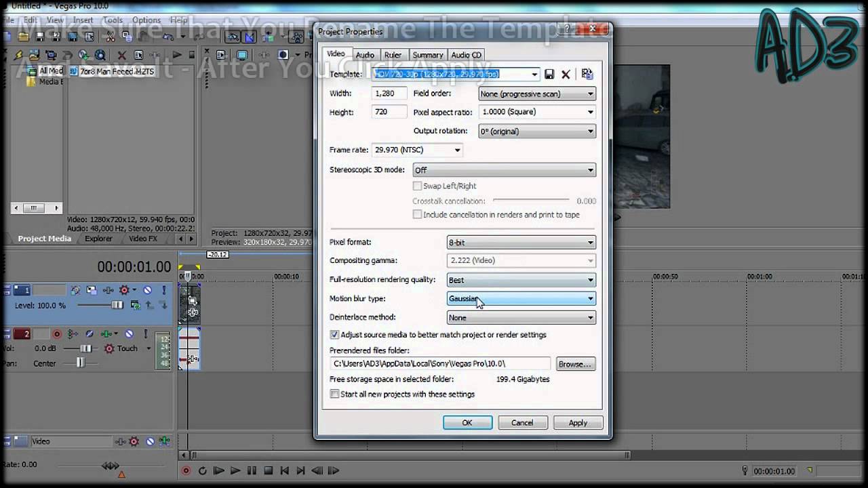Open Full-resolution rendering quality dropdown

521,280
